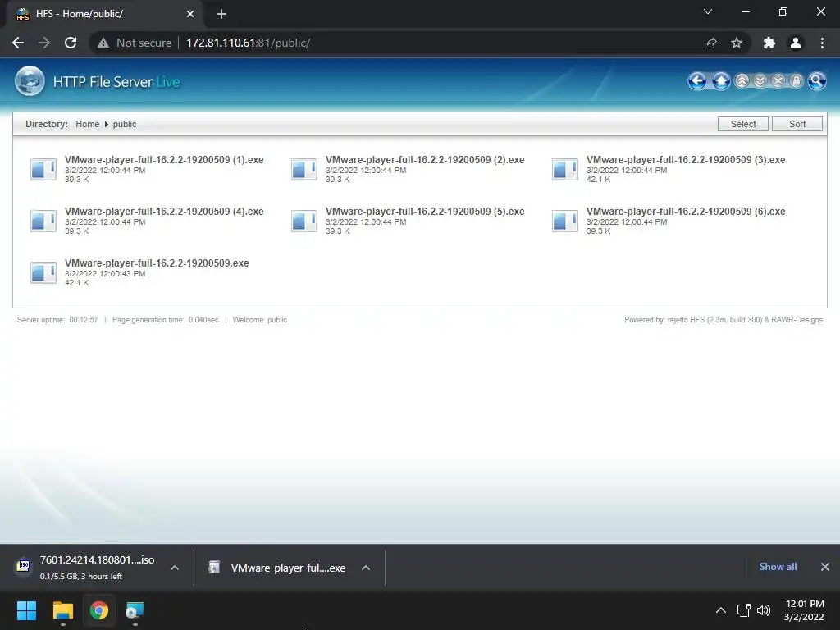840x630 pixels.
Task: Click file icon of VMware-player-full-16.2.2-19200509.exe
Action: (43, 272)
